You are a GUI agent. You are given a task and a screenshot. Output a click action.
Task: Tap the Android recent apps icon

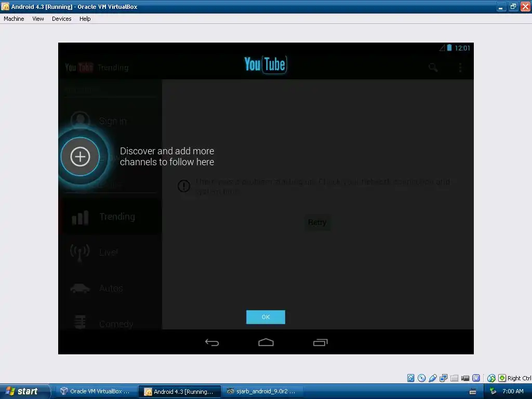coord(320,342)
